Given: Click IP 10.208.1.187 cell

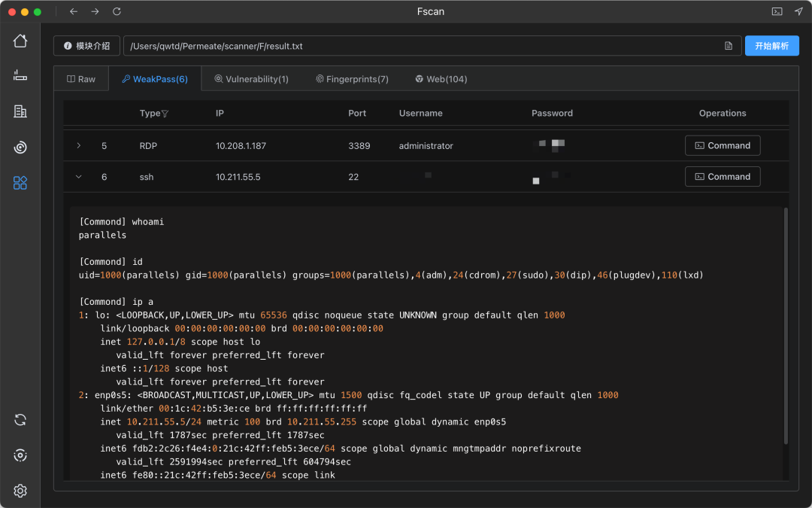Looking at the screenshot, I should (241, 146).
